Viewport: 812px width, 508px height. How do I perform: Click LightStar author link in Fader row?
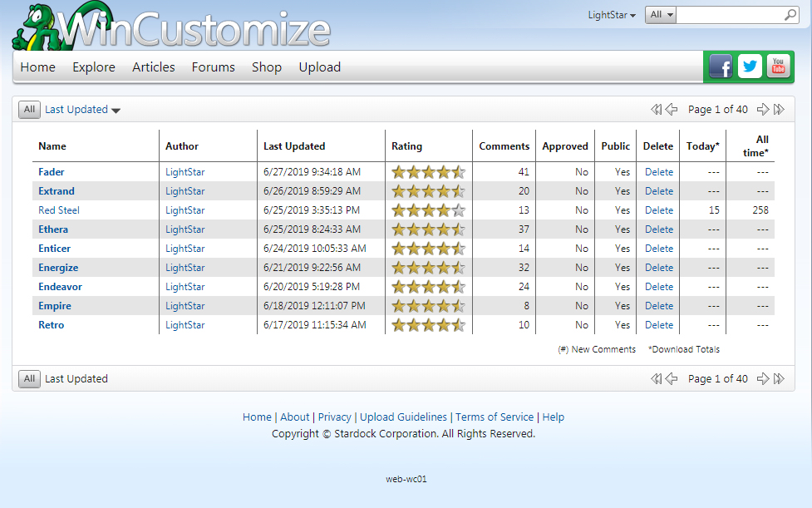pos(185,172)
